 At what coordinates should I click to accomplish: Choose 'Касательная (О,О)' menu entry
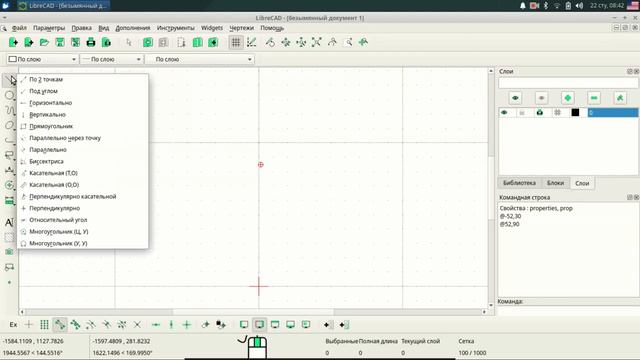pyautogui.click(x=83, y=185)
